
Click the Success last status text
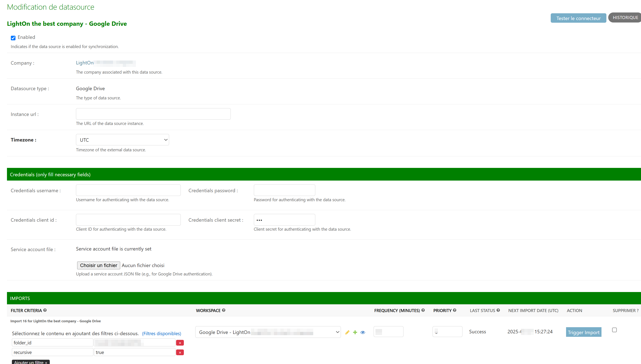(477, 331)
